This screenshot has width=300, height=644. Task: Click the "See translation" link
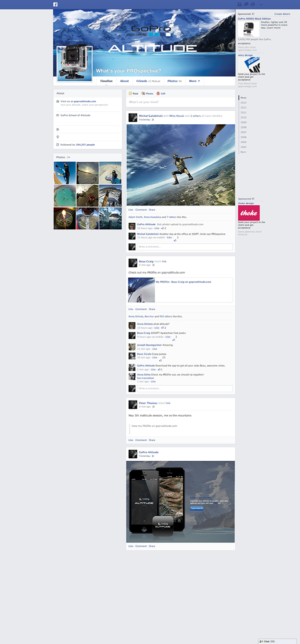(145, 378)
